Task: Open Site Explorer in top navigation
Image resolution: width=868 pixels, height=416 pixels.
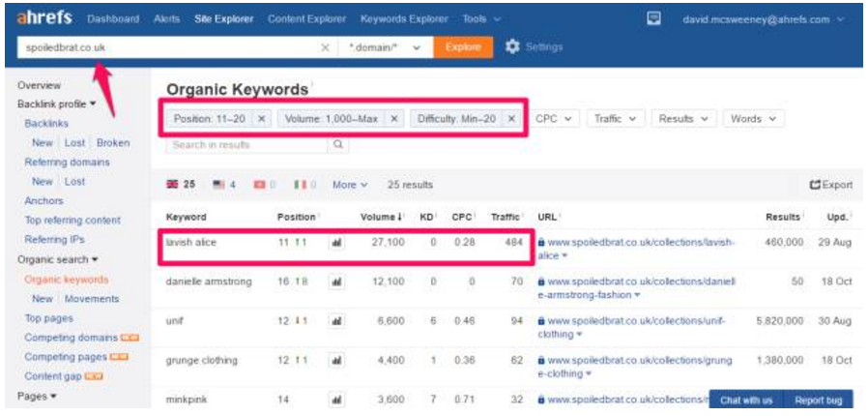Action: [x=223, y=18]
